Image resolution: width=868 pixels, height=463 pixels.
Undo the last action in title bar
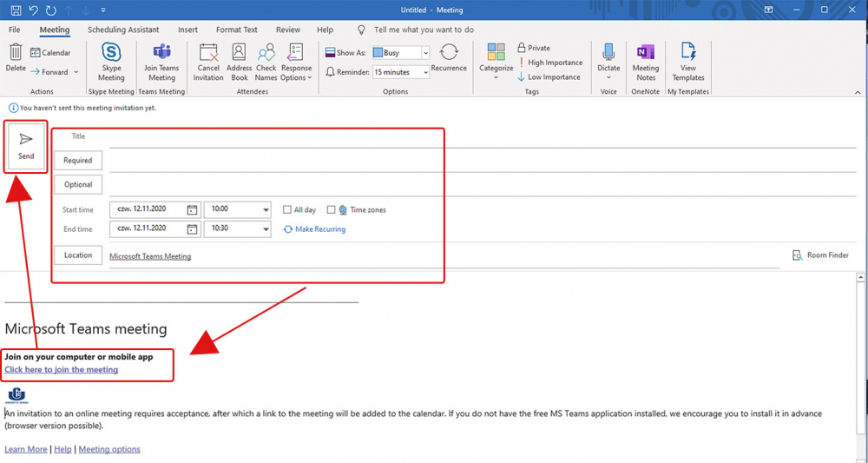click(x=33, y=10)
